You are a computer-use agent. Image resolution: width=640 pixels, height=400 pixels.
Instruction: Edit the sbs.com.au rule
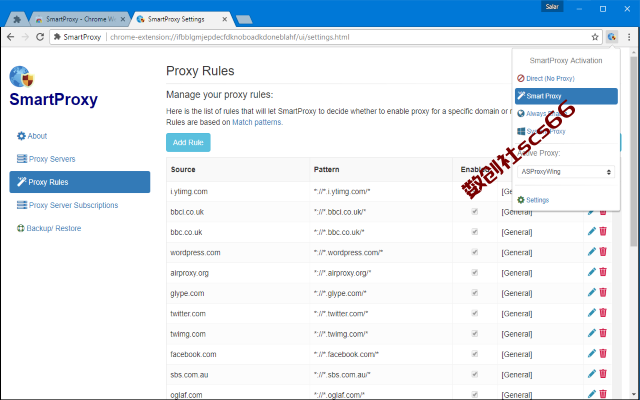[591, 374]
